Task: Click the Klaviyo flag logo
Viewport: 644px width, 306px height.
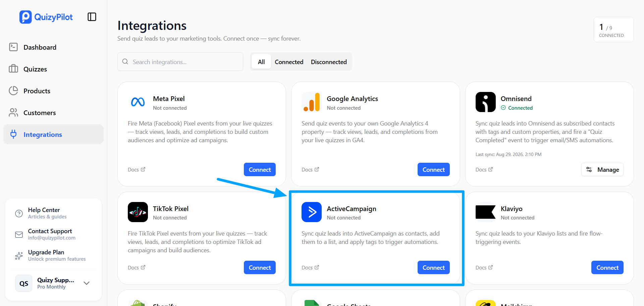Action: click(486, 212)
